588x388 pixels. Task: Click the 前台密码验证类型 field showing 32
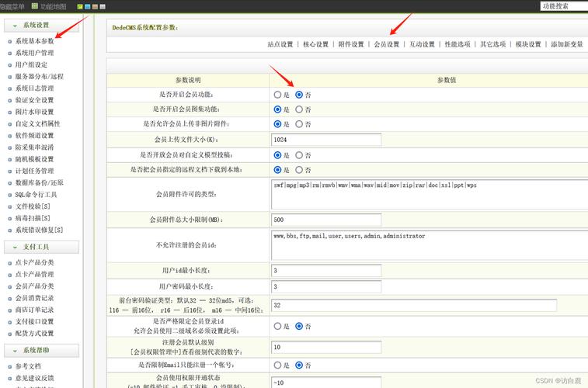[x=414, y=305]
